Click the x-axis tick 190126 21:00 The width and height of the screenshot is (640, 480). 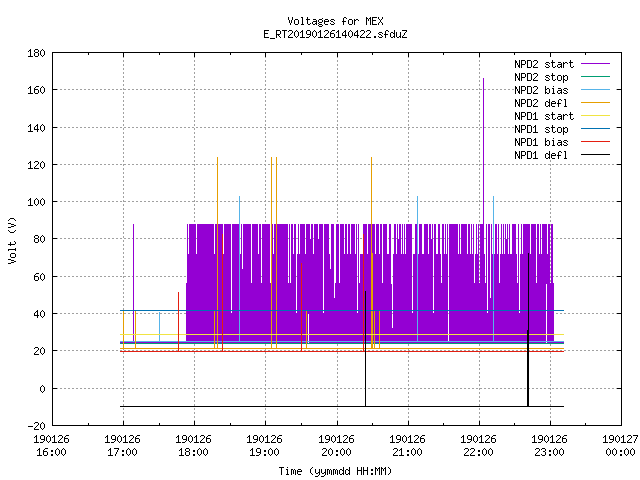click(407, 446)
